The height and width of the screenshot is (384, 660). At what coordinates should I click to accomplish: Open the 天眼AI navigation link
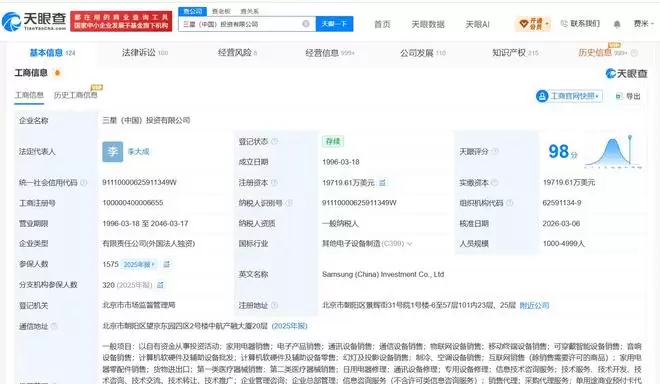[477, 24]
